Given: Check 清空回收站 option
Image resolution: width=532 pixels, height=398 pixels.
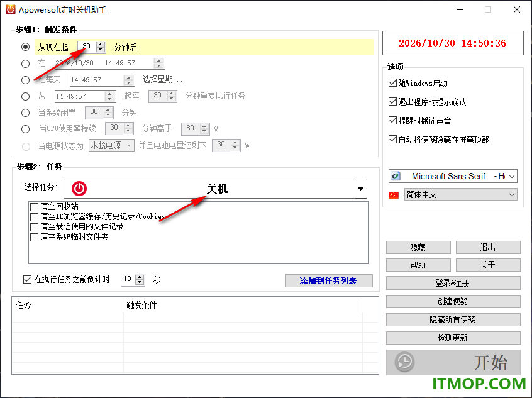Looking at the screenshot, I should point(34,207).
